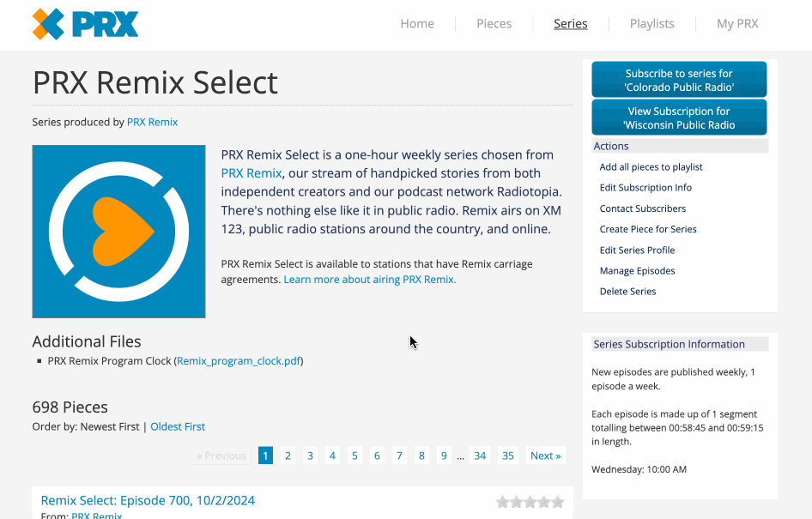The width and height of the screenshot is (812, 519).
Task: Click the Additional Files heading
Action: coord(87,341)
